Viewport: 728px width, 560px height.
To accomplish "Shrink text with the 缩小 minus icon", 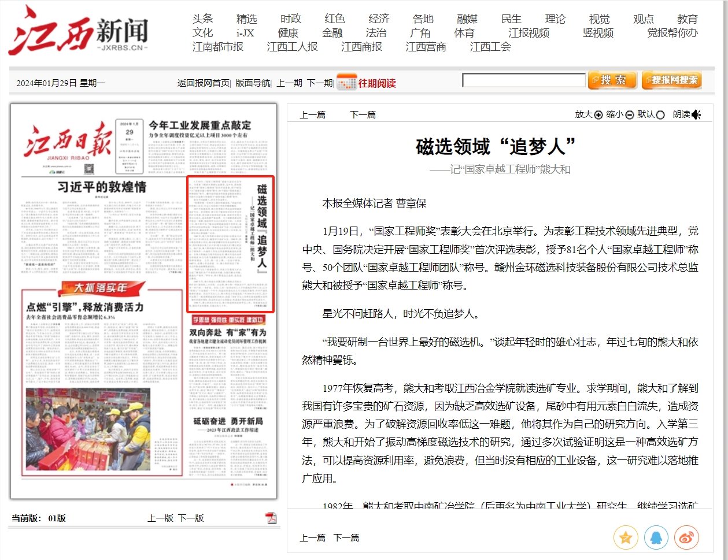I will (x=630, y=114).
